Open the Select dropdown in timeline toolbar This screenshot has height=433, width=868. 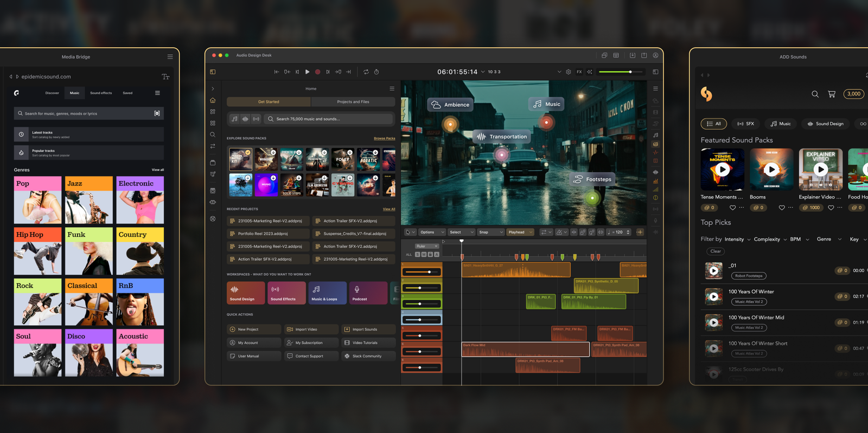(x=462, y=232)
